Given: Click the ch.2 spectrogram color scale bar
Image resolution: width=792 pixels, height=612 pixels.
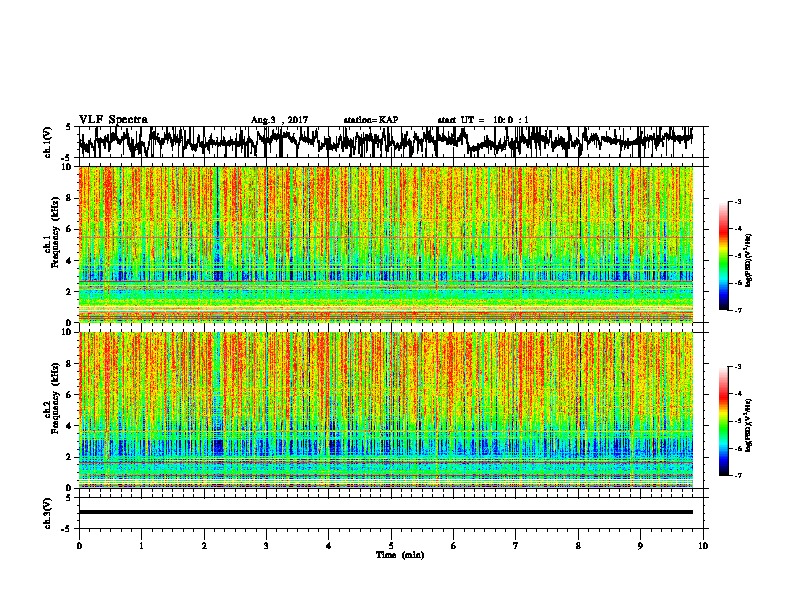Looking at the screenshot, I should click(723, 421).
